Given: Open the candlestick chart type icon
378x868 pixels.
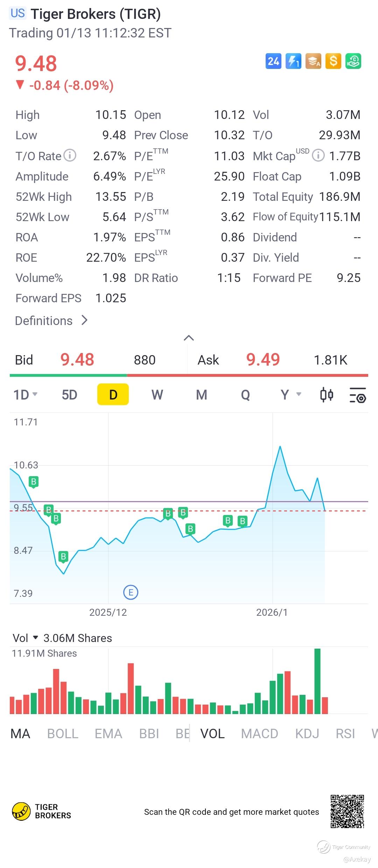Looking at the screenshot, I should click(x=327, y=395).
